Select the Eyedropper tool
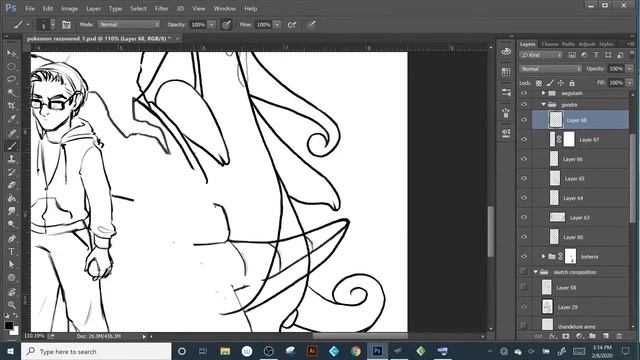 click(11, 119)
